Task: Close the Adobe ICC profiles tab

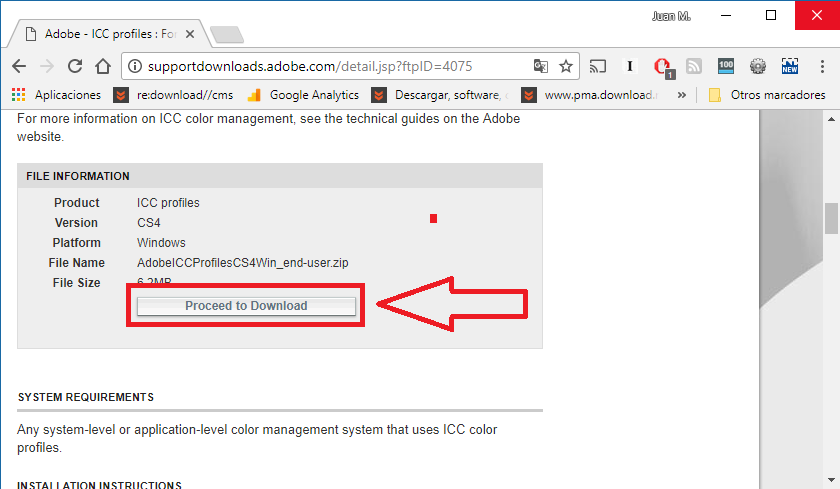Action: (x=190, y=34)
